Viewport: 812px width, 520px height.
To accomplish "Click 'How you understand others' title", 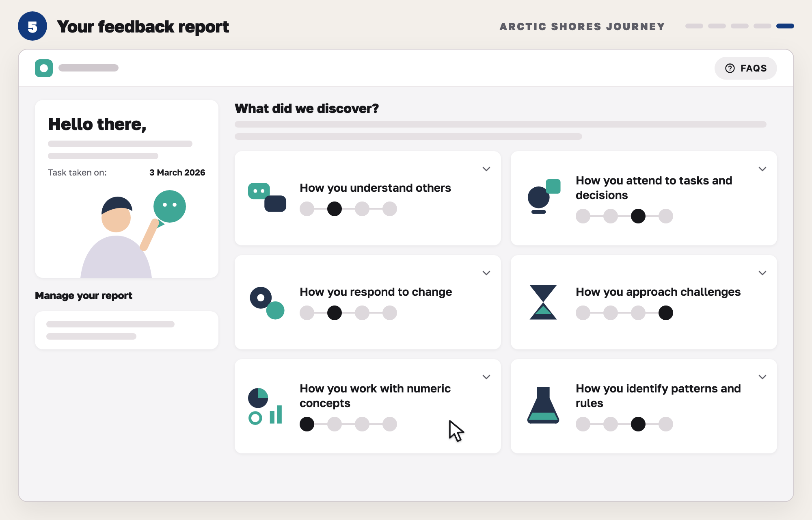I will (375, 188).
